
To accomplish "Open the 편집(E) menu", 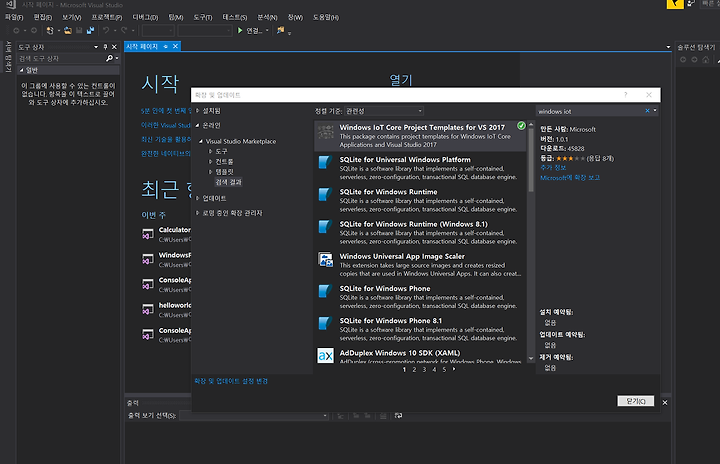I will (x=43, y=17).
